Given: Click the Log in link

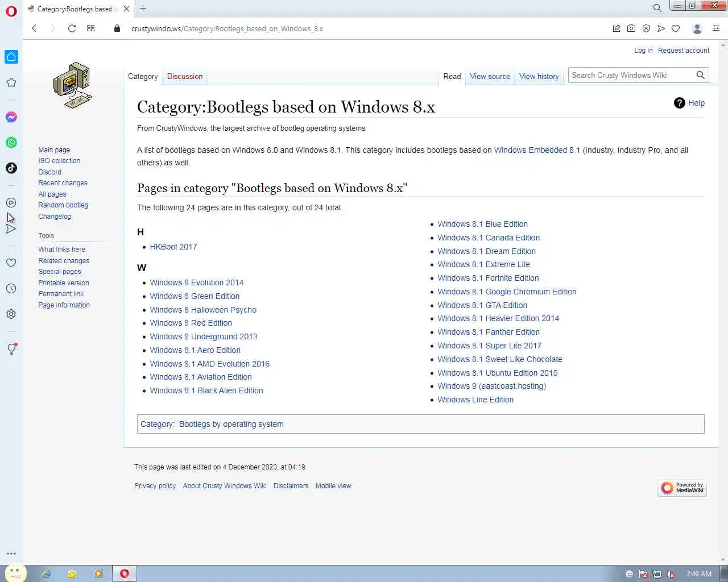Looking at the screenshot, I should tap(643, 51).
